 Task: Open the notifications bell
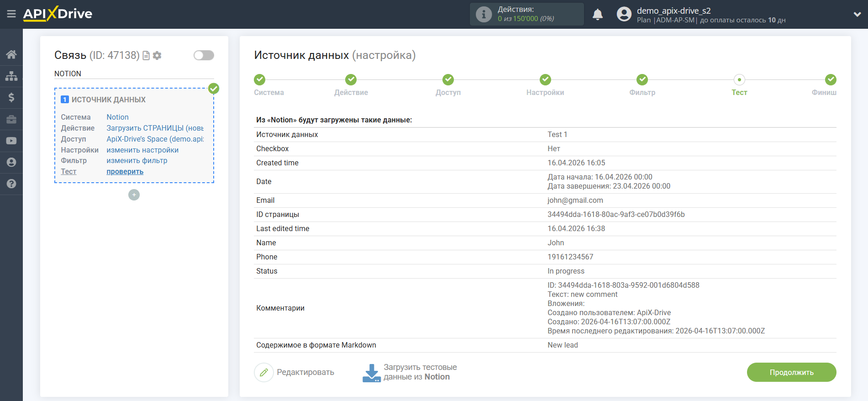point(597,15)
